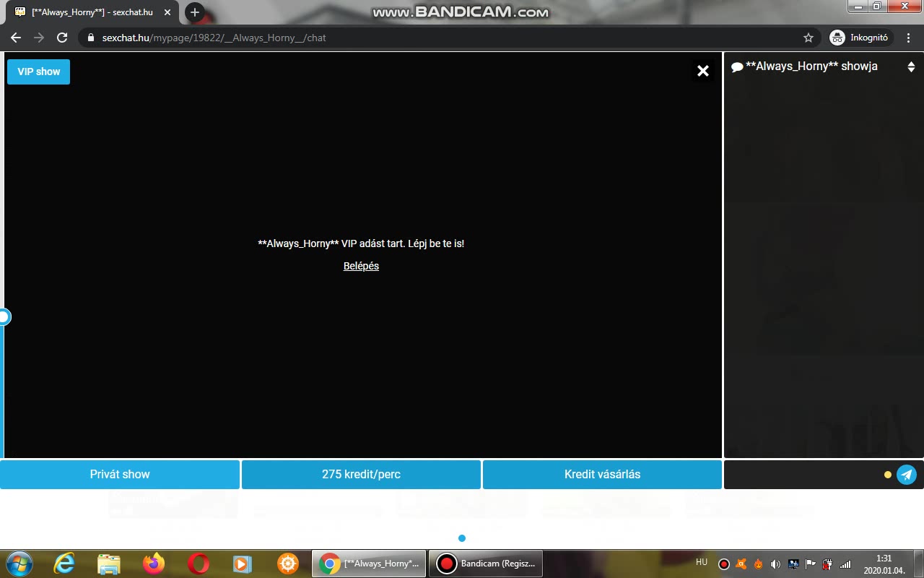The width and height of the screenshot is (924, 578).
Task: Open Internet Explorer from the taskbar
Action: click(x=64, y=564)
